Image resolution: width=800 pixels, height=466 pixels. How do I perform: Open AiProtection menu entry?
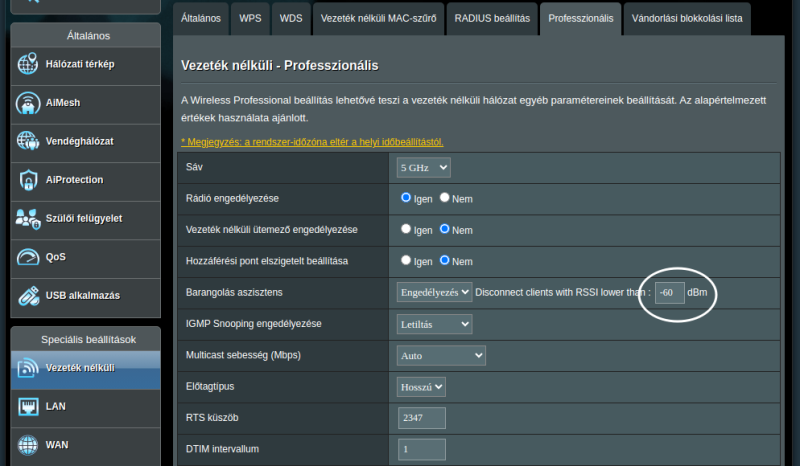(86, 182)
